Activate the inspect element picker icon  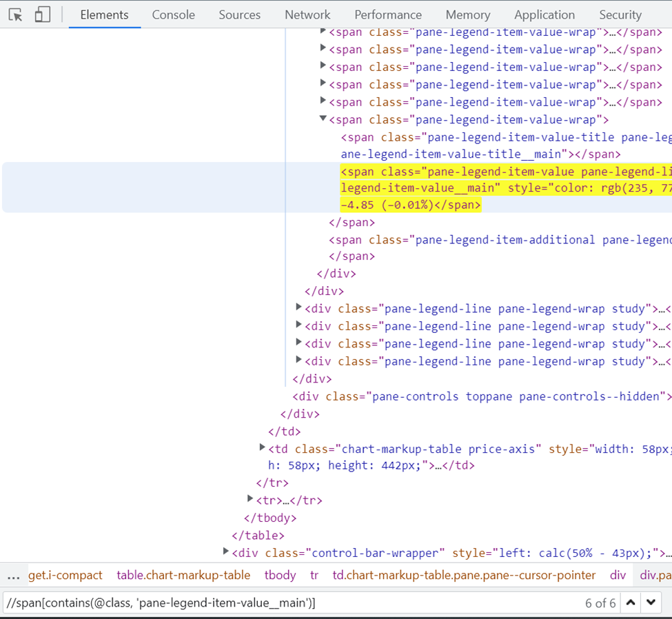pos(15,15)
